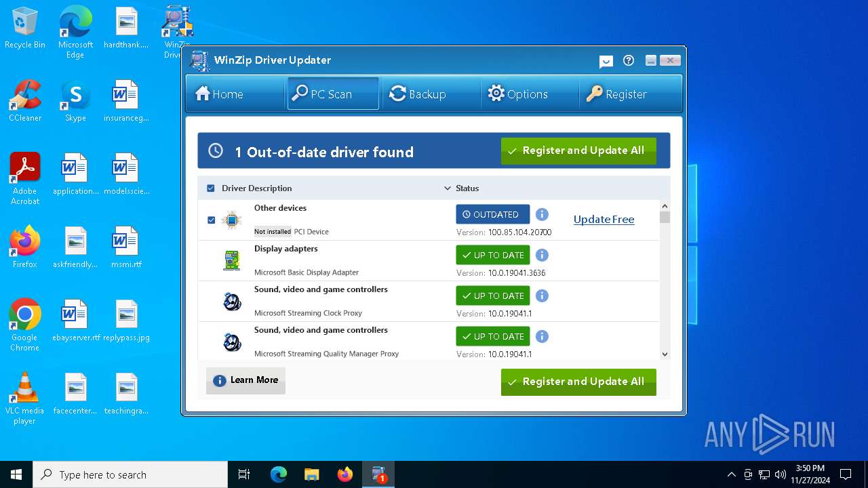Open Google Chrome desktop shortcut

25,325
